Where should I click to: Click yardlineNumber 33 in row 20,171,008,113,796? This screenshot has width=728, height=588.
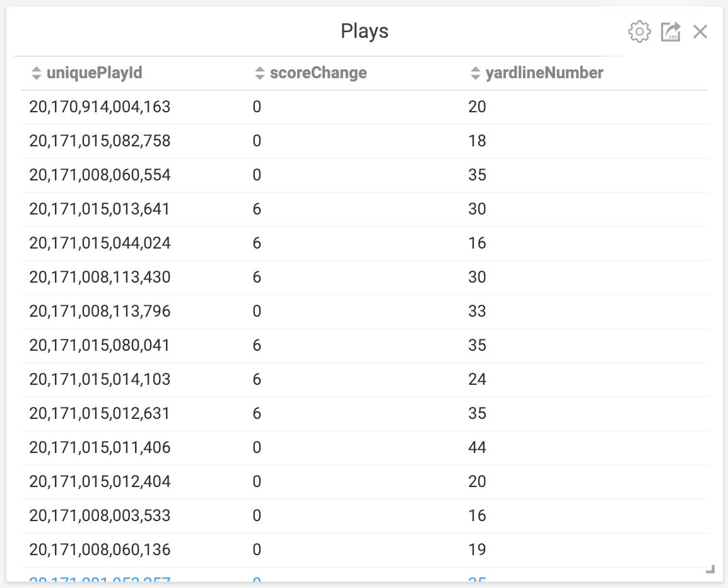coord(477,311)
